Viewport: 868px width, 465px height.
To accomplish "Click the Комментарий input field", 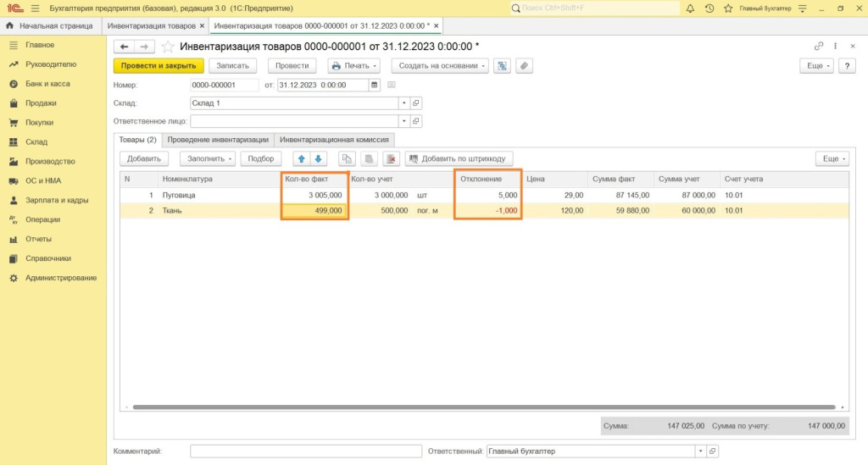I will pos(305,451).
